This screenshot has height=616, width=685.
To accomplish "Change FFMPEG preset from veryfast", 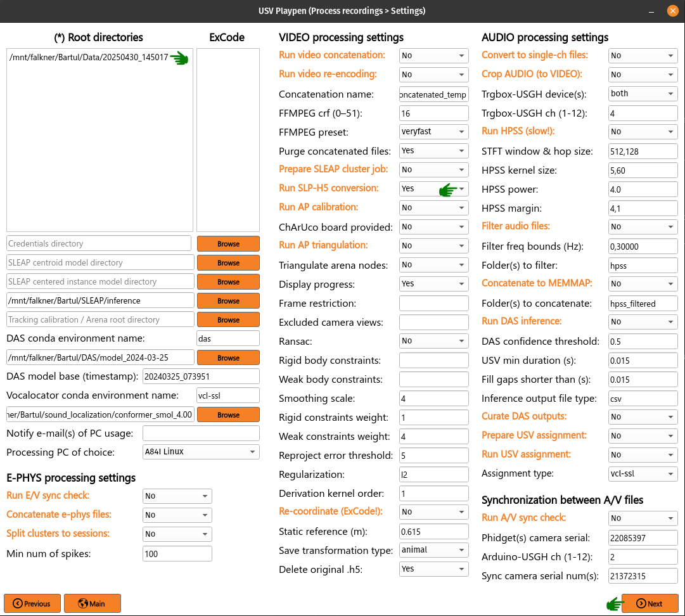I will [x=433, y=131].
